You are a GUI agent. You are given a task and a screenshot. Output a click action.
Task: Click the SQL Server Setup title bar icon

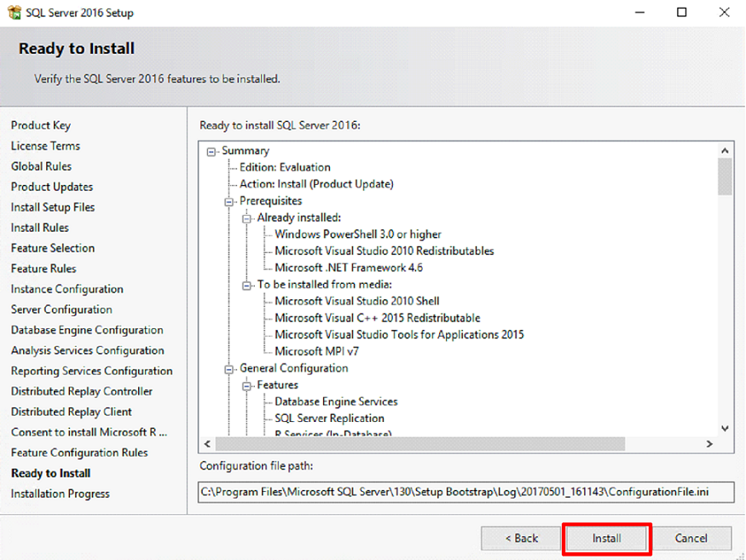(x=13, y=13)
